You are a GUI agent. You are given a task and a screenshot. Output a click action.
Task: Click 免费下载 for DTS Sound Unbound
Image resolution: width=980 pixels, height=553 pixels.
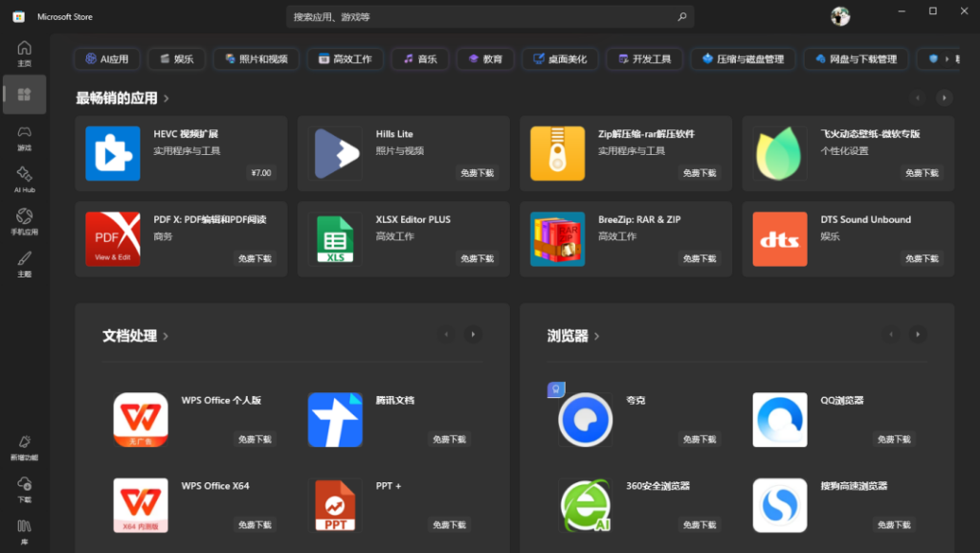click(922, 258)
